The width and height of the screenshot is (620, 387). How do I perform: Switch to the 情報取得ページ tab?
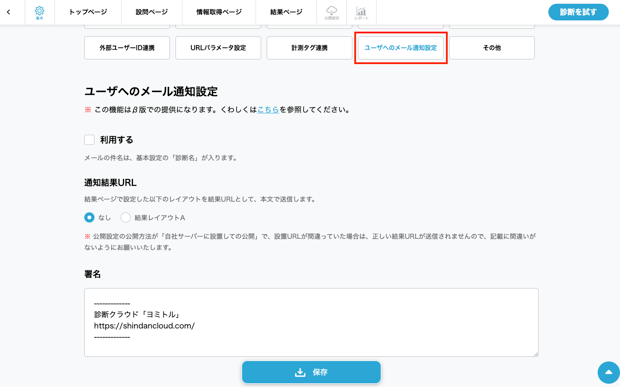tap(219, 12)
